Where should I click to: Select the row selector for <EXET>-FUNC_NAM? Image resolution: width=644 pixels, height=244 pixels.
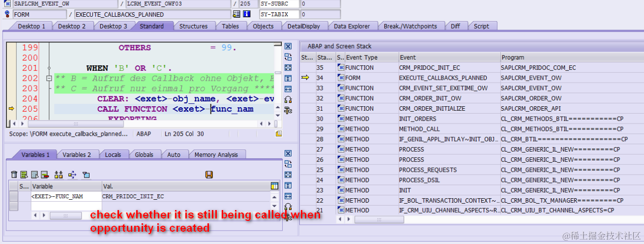[14, 196]
